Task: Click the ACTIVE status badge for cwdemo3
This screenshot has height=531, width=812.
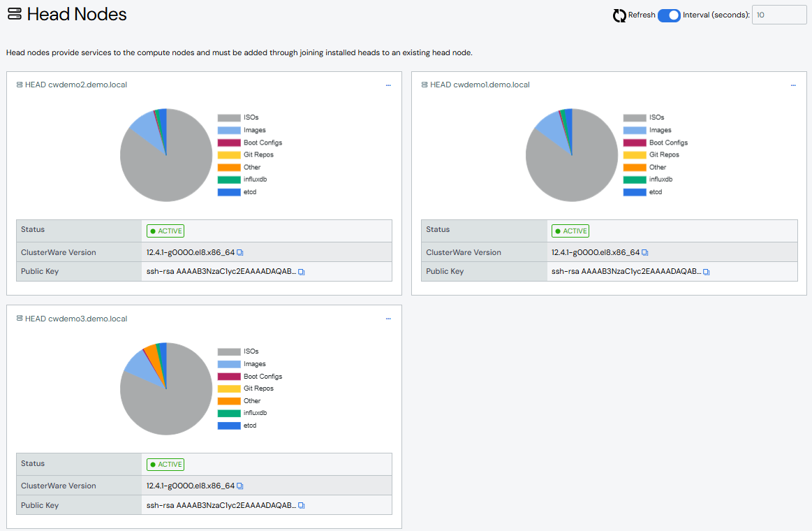Action: (165, 465)
